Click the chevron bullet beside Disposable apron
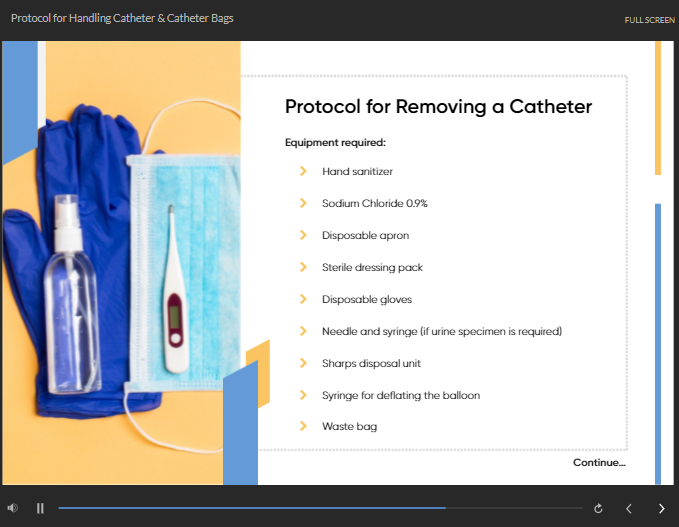 point(303,235)
